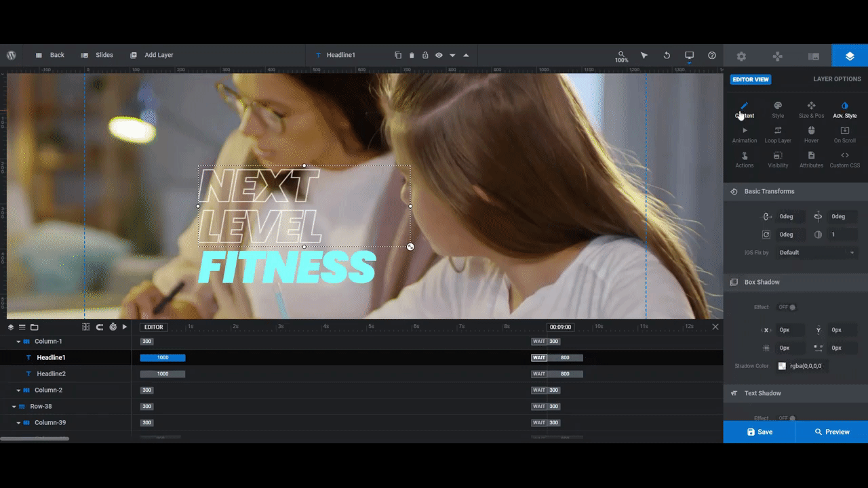This screenshot has height=488, width=868.
Task: Click the timeline stopwatch icon
Action: tap(113, 327)
